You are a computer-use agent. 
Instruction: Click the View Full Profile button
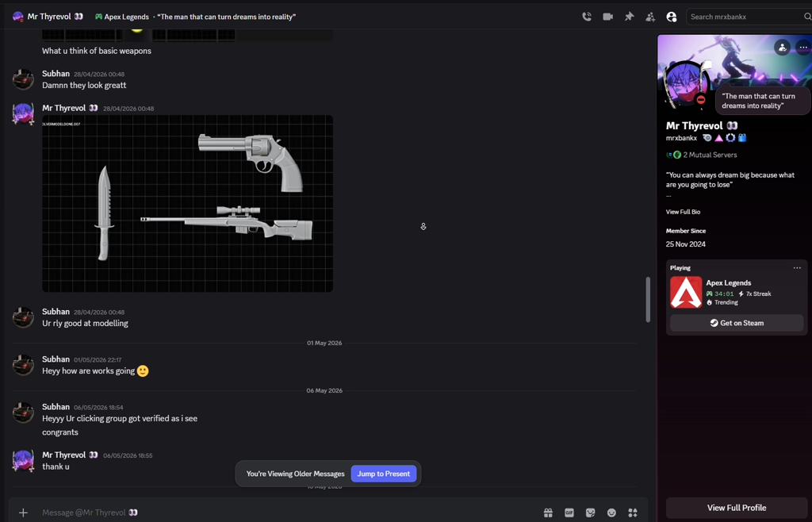click(737, 508)
